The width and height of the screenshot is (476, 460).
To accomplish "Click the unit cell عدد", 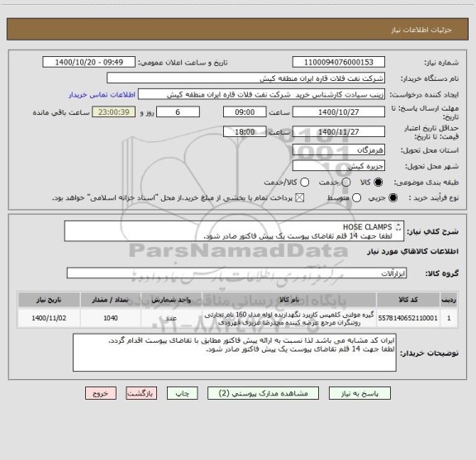I will click(x=171, y=318).
